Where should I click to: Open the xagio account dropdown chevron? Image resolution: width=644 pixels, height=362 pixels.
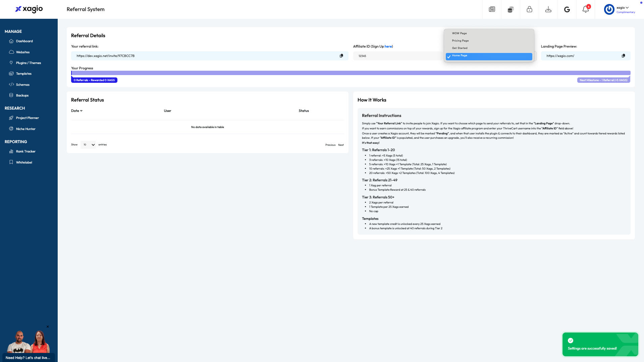click(627, 8)
